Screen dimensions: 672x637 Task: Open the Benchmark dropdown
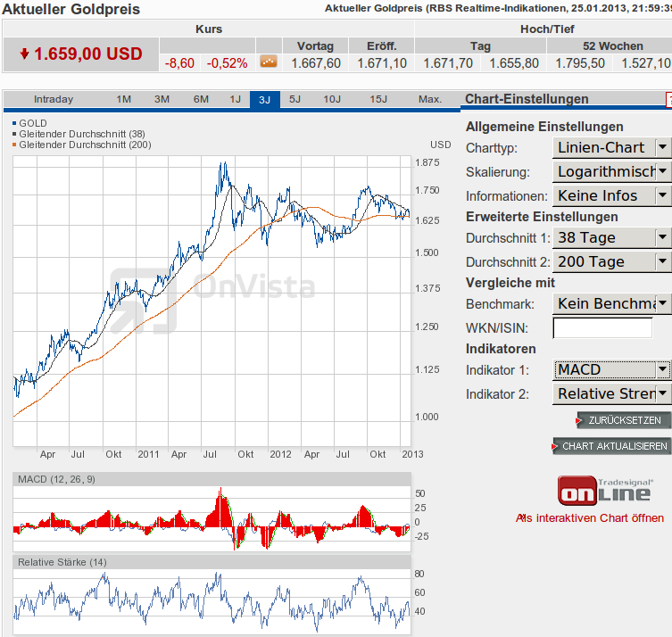tap(612, 303)
